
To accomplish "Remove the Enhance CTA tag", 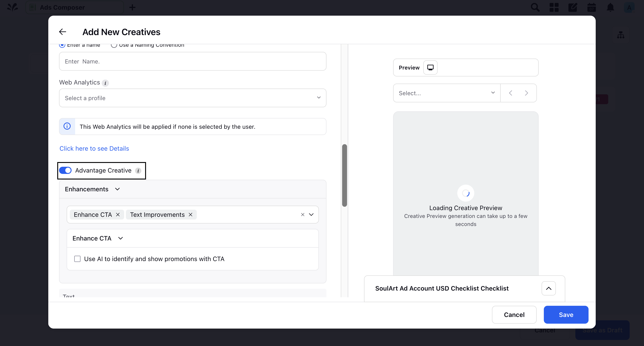I will click(x=118, y=215).
